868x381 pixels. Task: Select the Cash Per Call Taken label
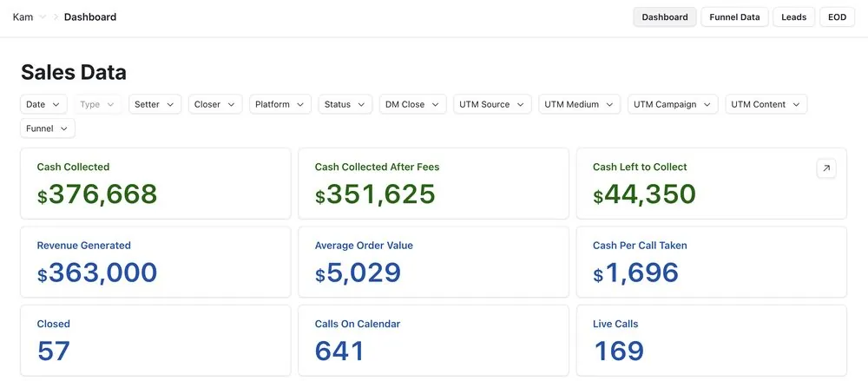pos(640,246)
